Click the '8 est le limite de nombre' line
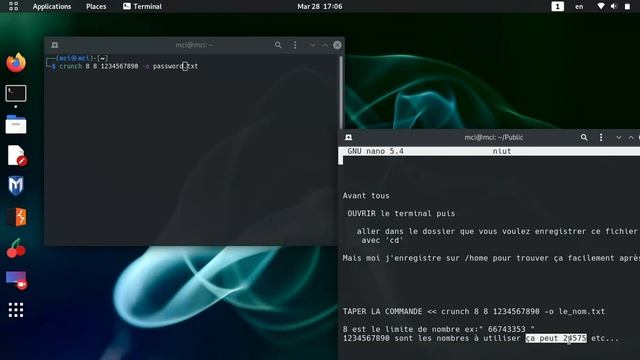The width and height of the screenshot is (640, 360). tap(438, 329)
